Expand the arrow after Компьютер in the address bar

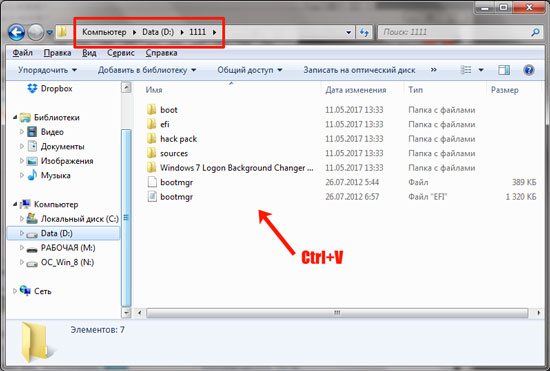click(x=134, y=32)
